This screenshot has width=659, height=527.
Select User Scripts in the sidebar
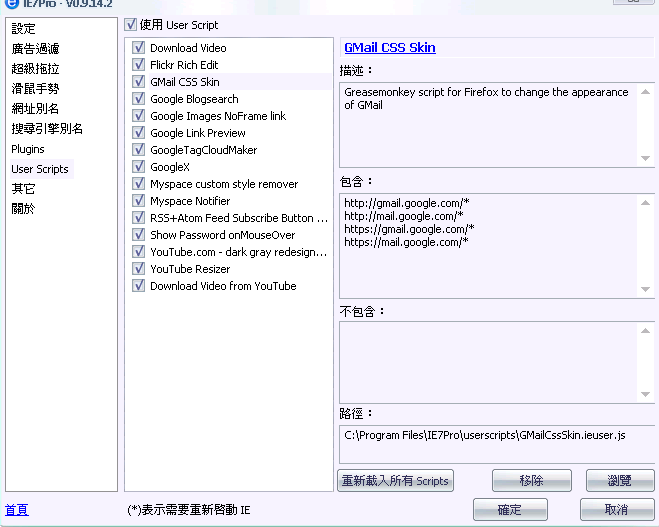coord(40,169)
